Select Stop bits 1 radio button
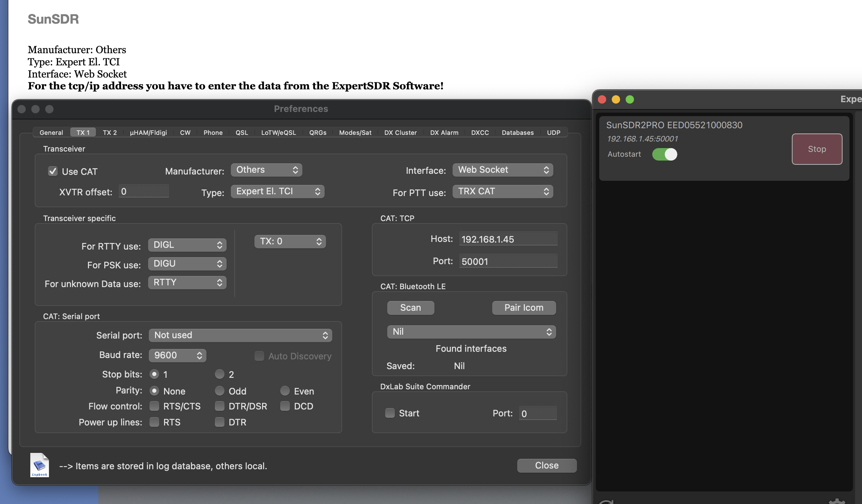862x504 pixels. (x=154, y=374)
